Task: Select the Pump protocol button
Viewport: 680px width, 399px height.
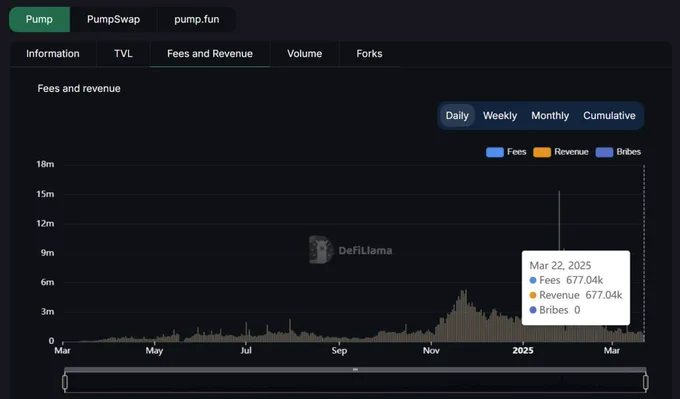Action: click(x=39, y=20)
